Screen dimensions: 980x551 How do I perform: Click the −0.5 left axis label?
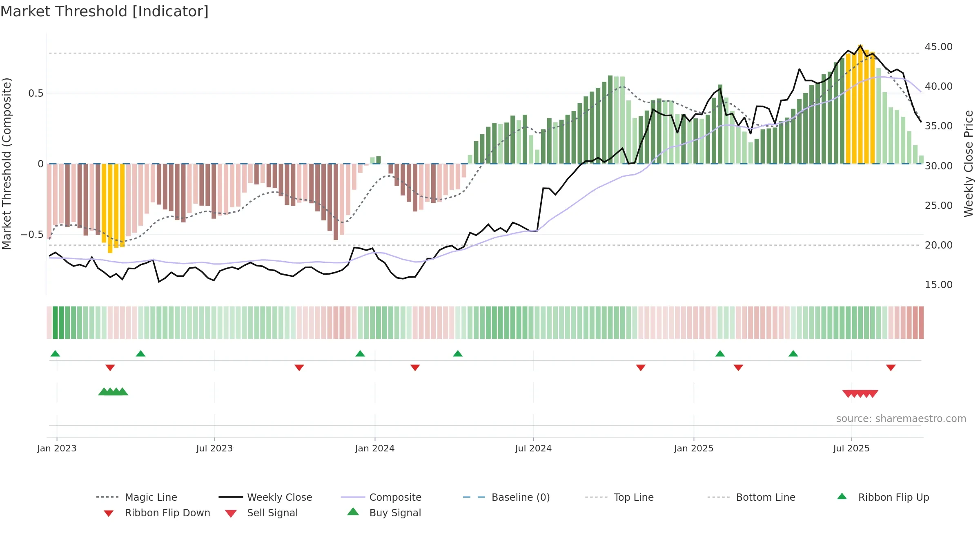[32, 235]
